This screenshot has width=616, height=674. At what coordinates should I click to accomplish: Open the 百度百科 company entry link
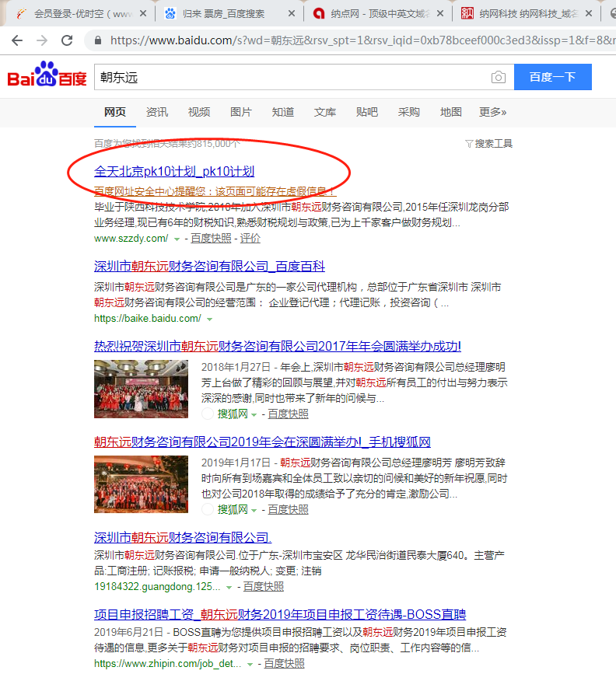click(209, 266)
